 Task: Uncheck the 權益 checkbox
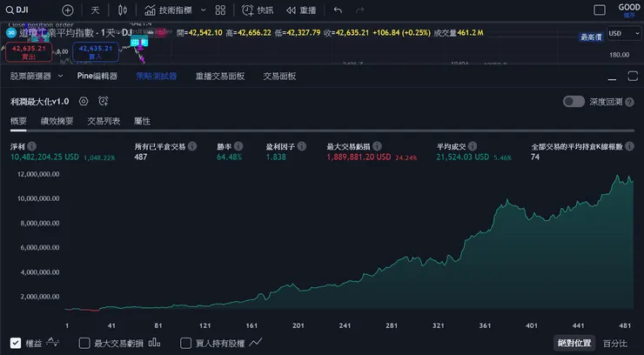[x=16, y=343]
